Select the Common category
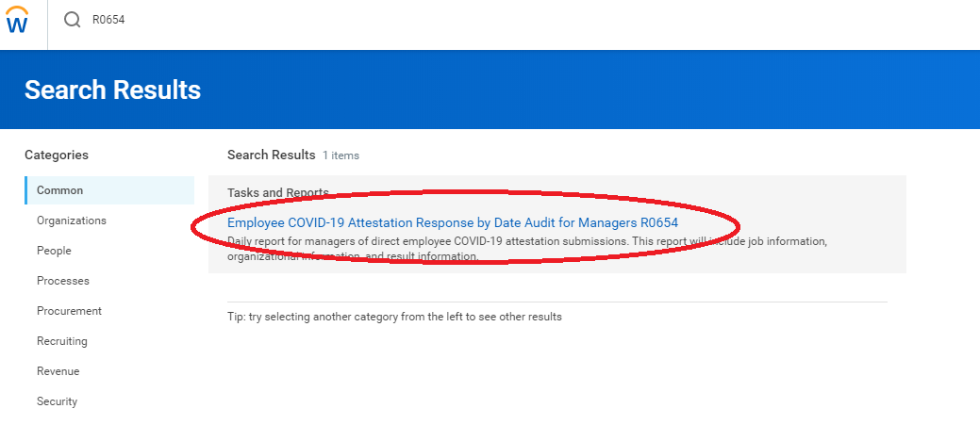 [109, 190]
